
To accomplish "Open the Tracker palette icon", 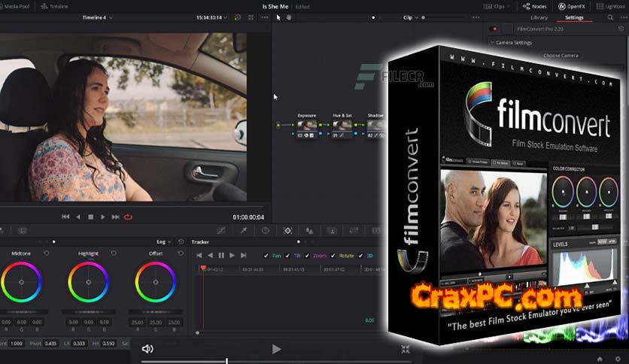I will 287,230.
